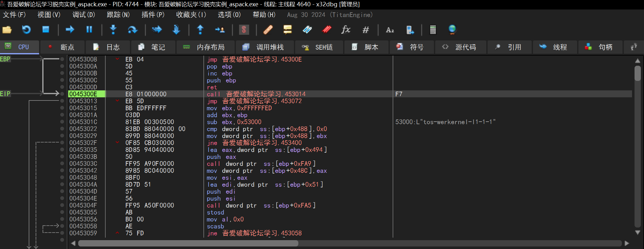Restart the debugged program
Image resolution: width=644 pixels, height=249 pixels.
(x=26, y=30)
